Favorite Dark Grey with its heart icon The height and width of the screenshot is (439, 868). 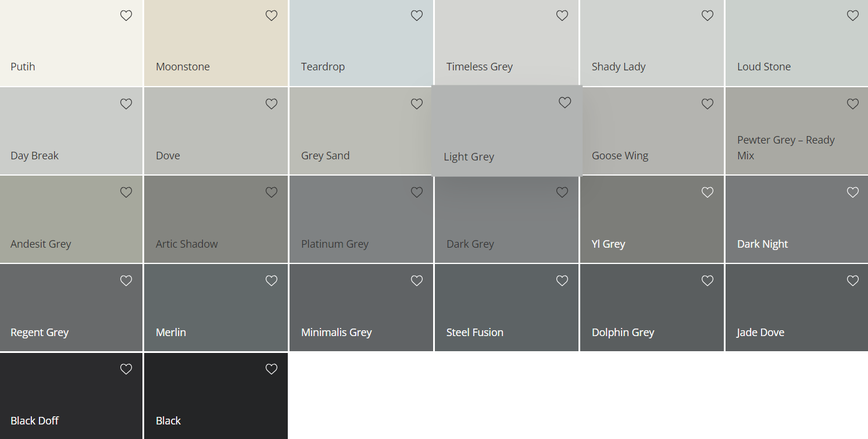(562, 192)
